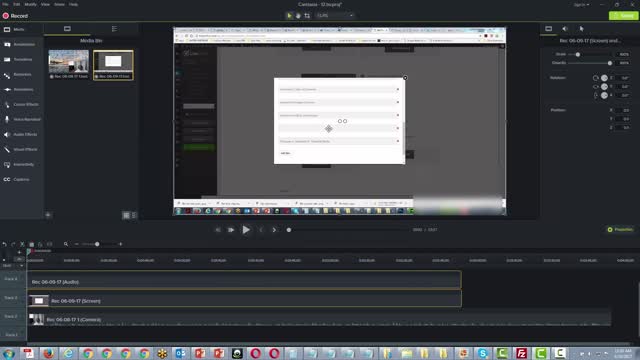Click the green Share button

click(x=623, y=16)
